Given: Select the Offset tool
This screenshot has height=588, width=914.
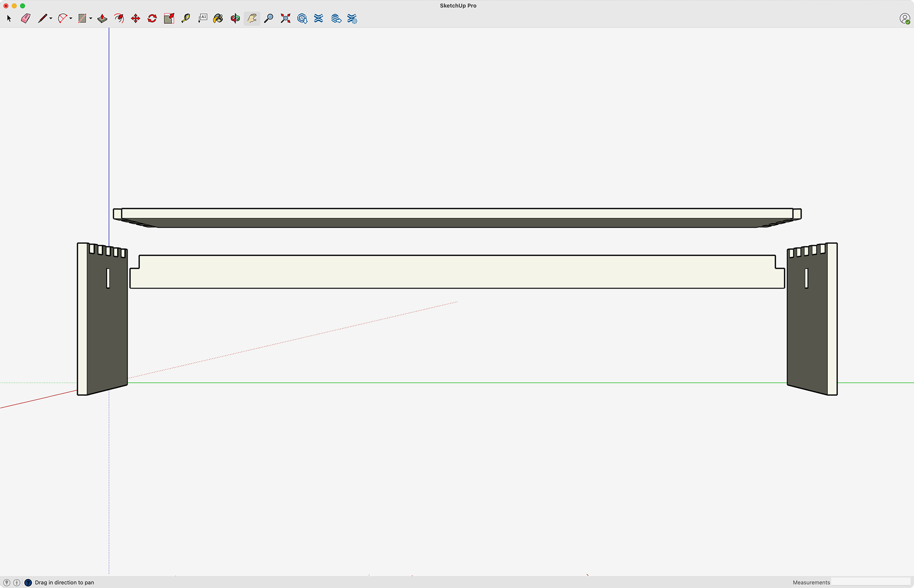Looking at the screenshot, I should [x=119, y=19].
